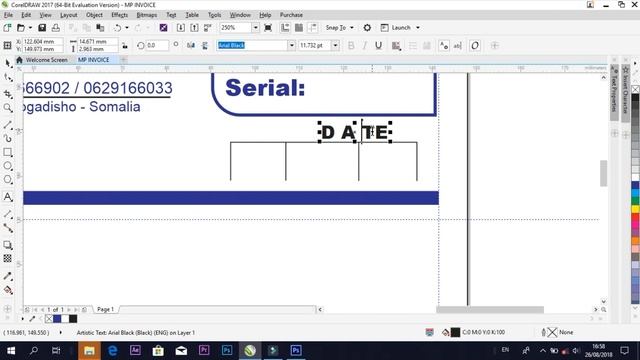The width and height of the screenshot is (640, 360).
Task: Select the Color Eyedropper tool
Action: [x=8, y=276]
